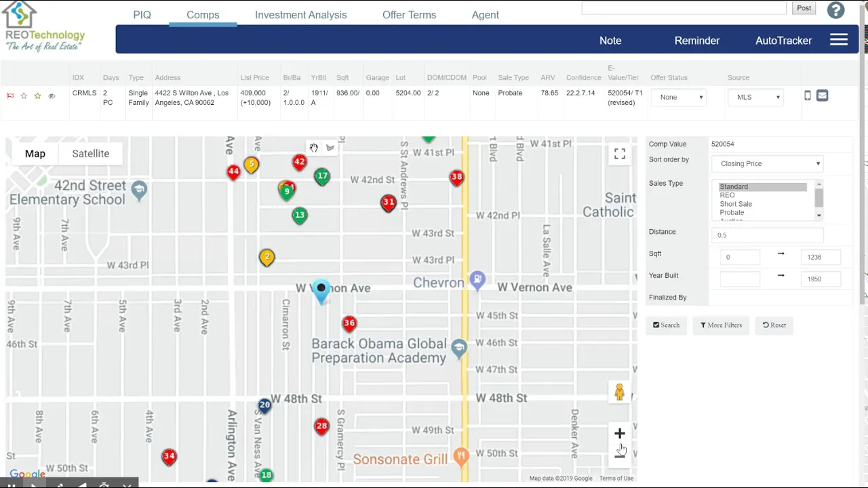
Task: Click the Sqft maximum field showing 1236
Action: point(821,257)
